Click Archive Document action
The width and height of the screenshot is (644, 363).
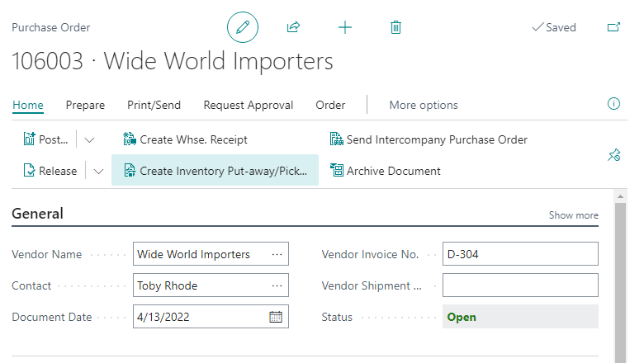(x=385, y=171)
